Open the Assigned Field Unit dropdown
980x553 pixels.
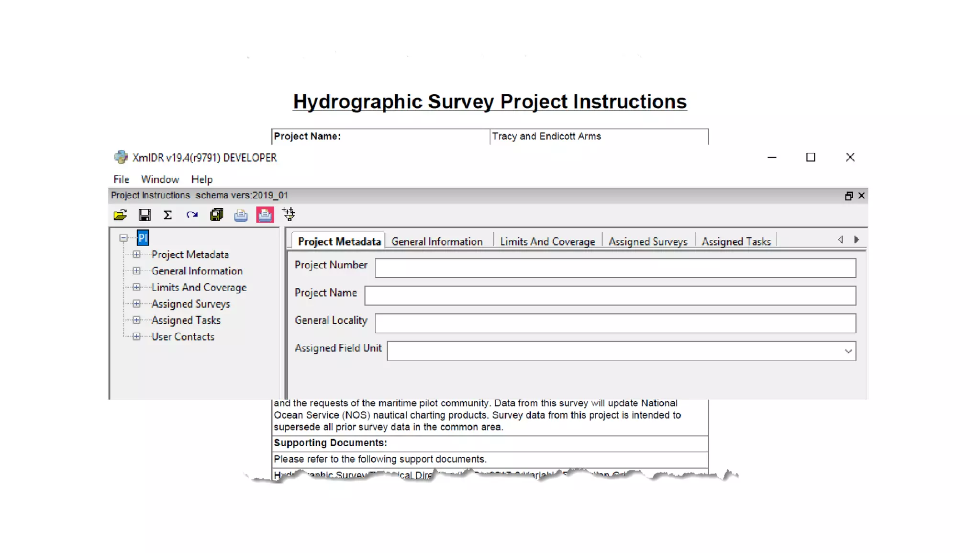(x=848, y=351)
